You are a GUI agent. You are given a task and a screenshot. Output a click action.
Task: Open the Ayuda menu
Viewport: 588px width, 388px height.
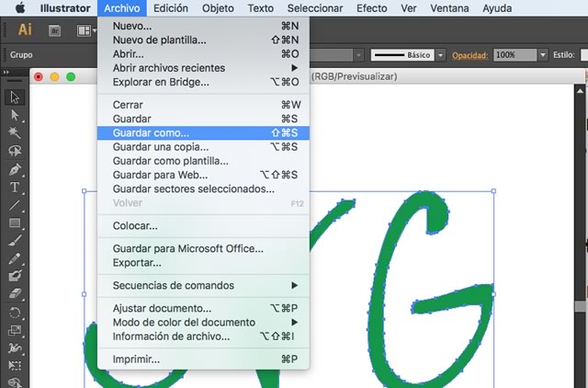(x=497, y=8)
